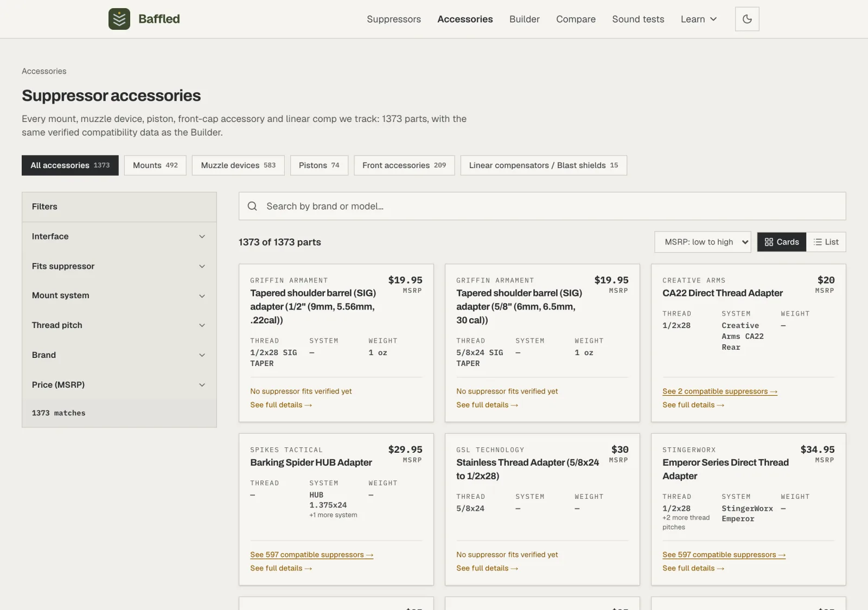Click the Suppressor accessories heading
Screen dimensions: 868x610
(x=111, y=95)
